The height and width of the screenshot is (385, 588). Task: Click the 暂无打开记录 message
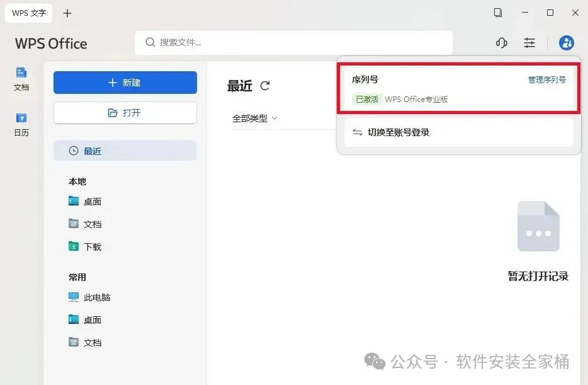pos(538,276)
